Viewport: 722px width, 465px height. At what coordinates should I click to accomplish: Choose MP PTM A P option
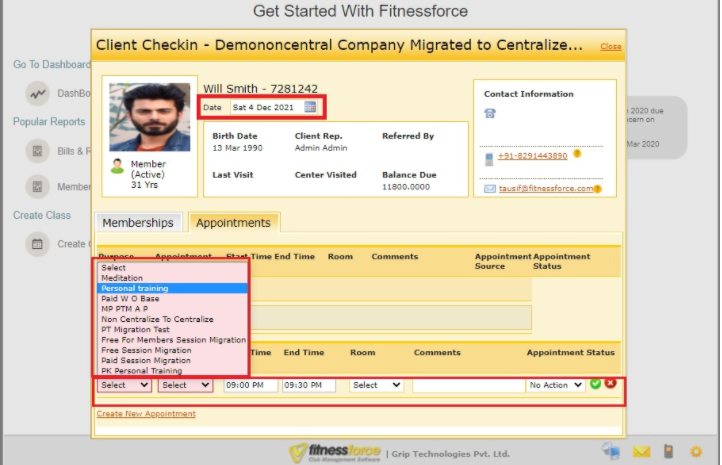pos(172,309)
